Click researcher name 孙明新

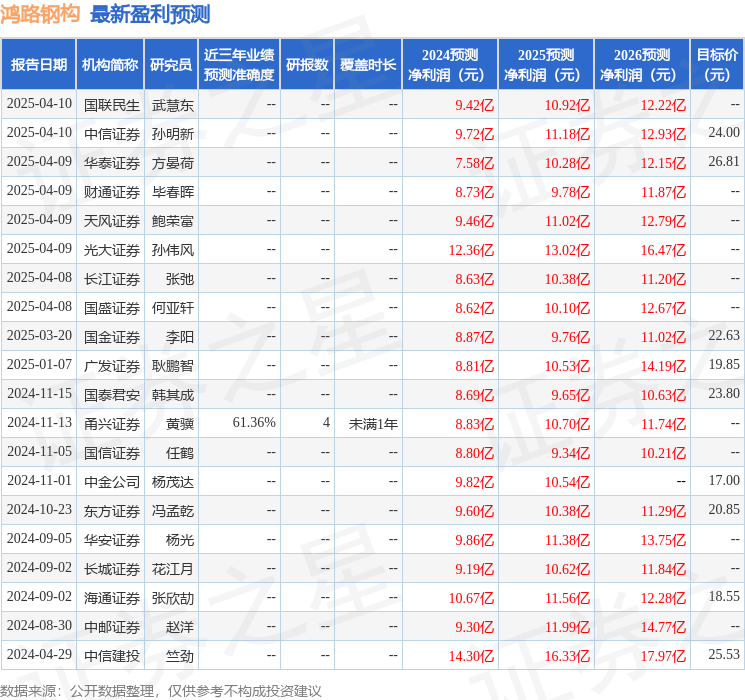coord(173,134)
